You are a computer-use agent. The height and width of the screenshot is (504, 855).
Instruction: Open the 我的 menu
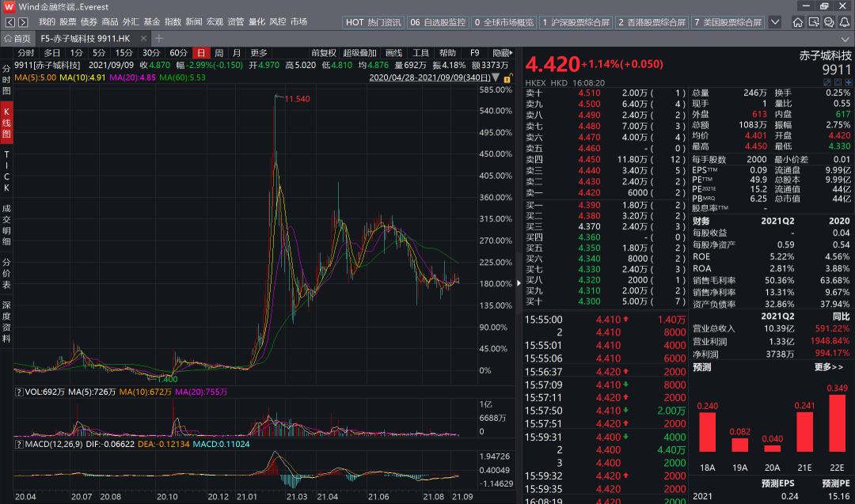pyautogui.click(x=47, y=22)
